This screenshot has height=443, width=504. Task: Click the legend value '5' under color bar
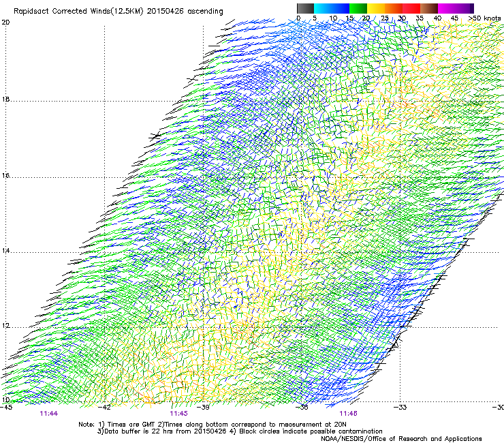(315, 18)
